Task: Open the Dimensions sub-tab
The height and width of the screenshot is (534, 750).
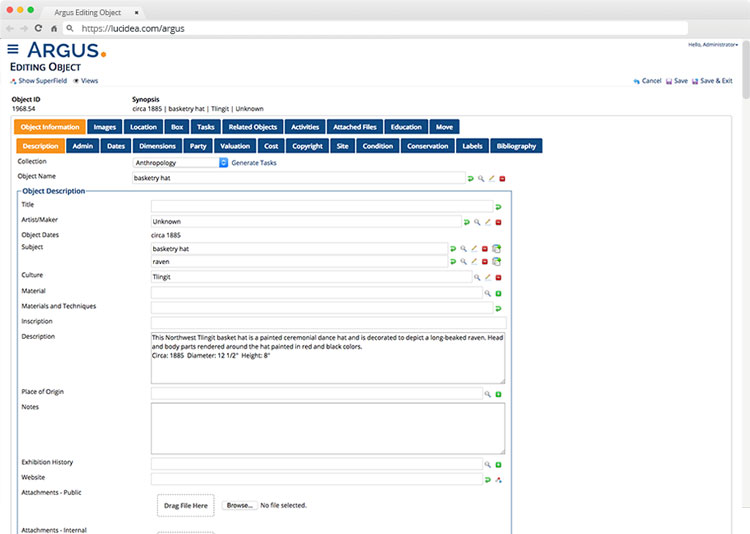Action: click(x=158, y=146)
